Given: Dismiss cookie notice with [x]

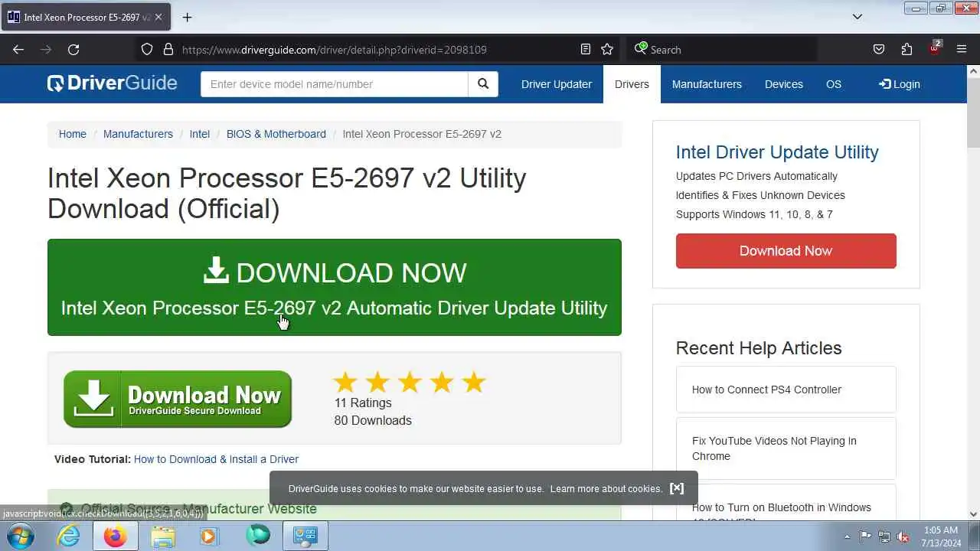Looking at the screenshot, I should click(677, 488).
